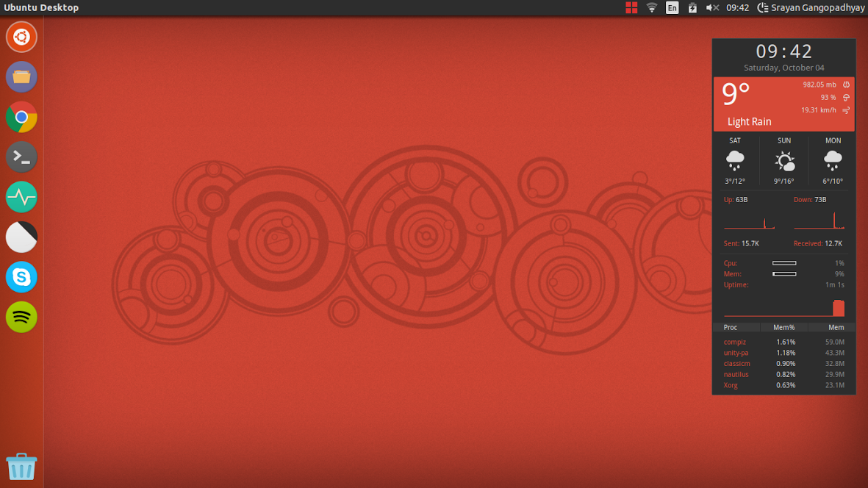This screenshot has height=488, width=868.
Task: Click the Ubuntu Desktop title in top panel
Action: [x=41, y=8]
